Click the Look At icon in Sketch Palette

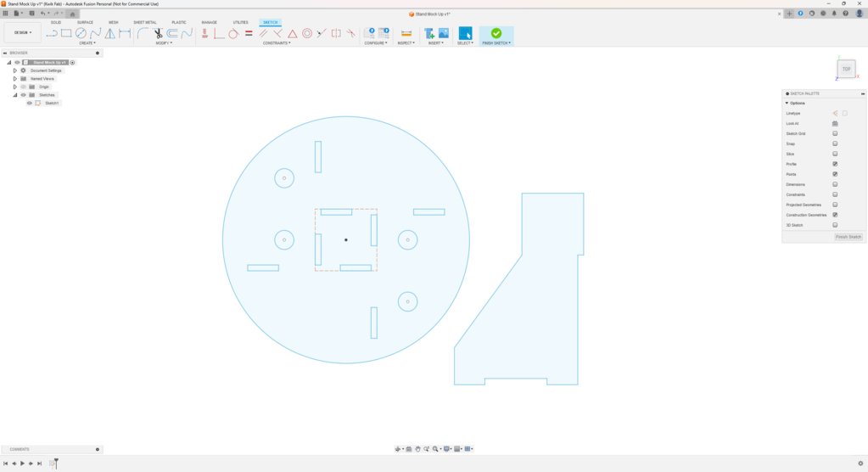(835, 124)
